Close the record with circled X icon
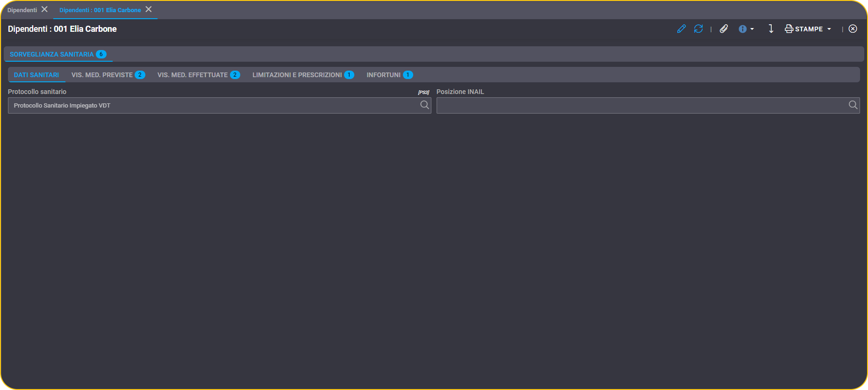The height and width of the screenshot is (390, 868). 853,29
